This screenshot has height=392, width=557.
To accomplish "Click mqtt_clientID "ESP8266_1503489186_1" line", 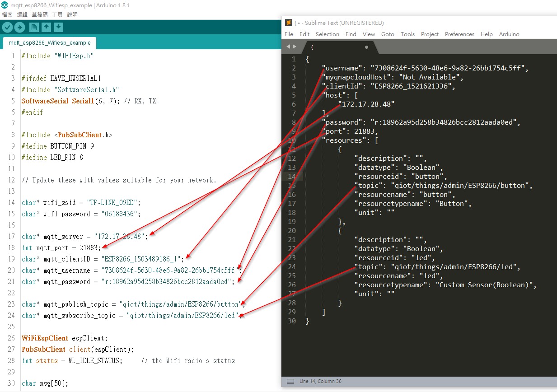I will pos(103,259).
